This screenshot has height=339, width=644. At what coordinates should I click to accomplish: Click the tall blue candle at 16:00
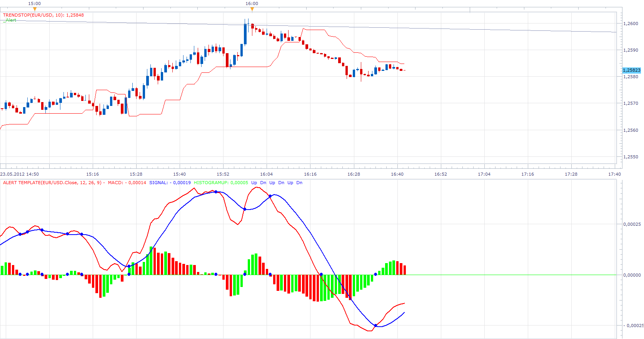coord(245,34)
